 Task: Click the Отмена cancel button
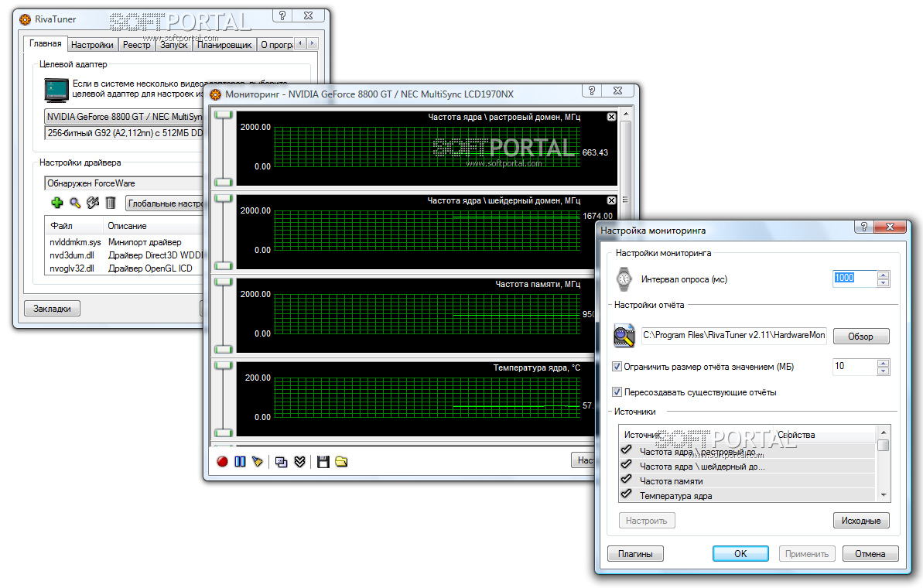pos(870,554)
